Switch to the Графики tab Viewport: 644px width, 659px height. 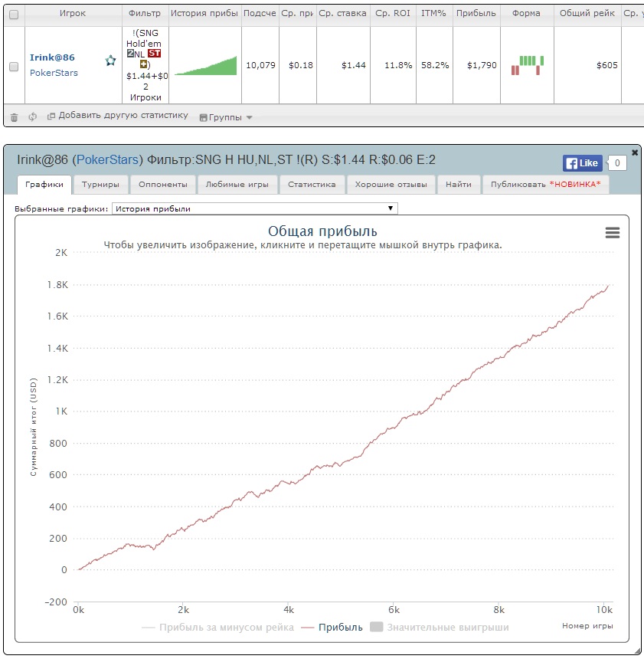point(44,185)
